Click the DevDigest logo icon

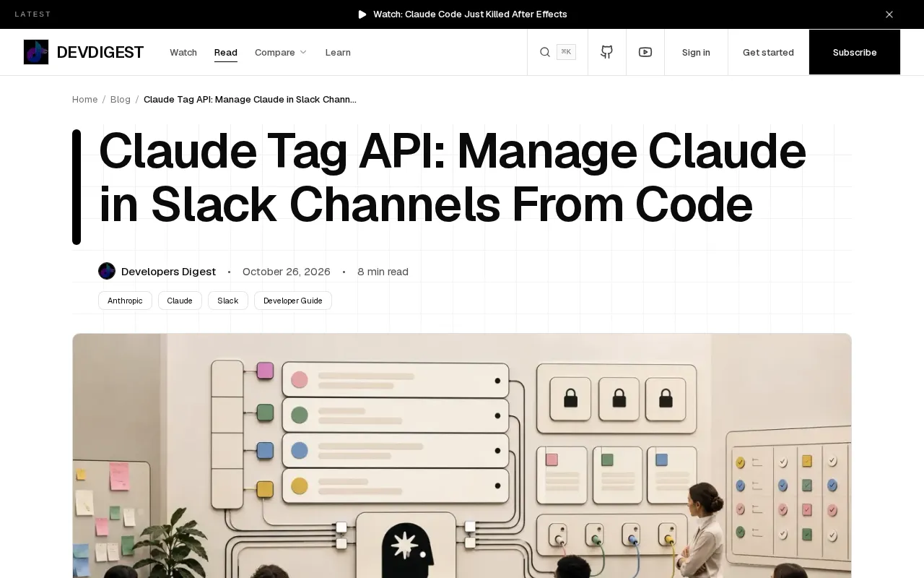(x=36, y=52)
